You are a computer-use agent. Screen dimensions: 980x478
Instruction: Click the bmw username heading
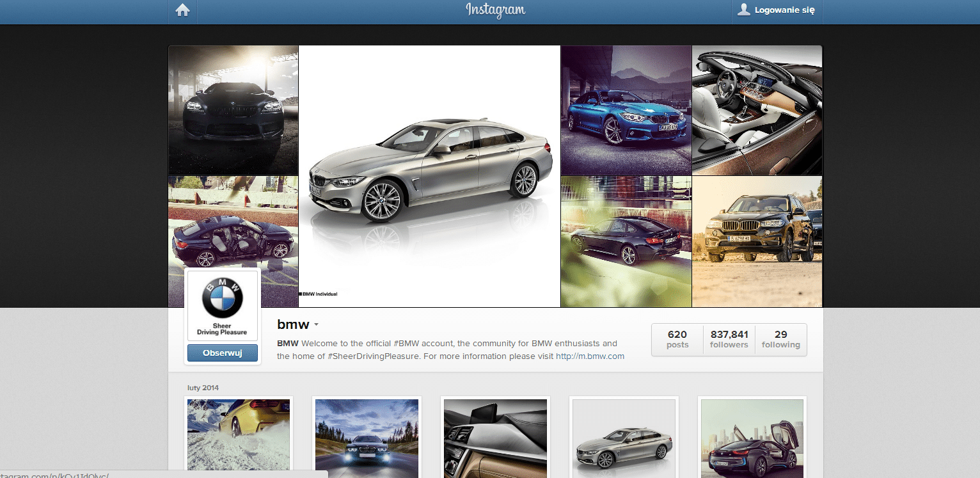pyautogui.click(x=293, y=324)
